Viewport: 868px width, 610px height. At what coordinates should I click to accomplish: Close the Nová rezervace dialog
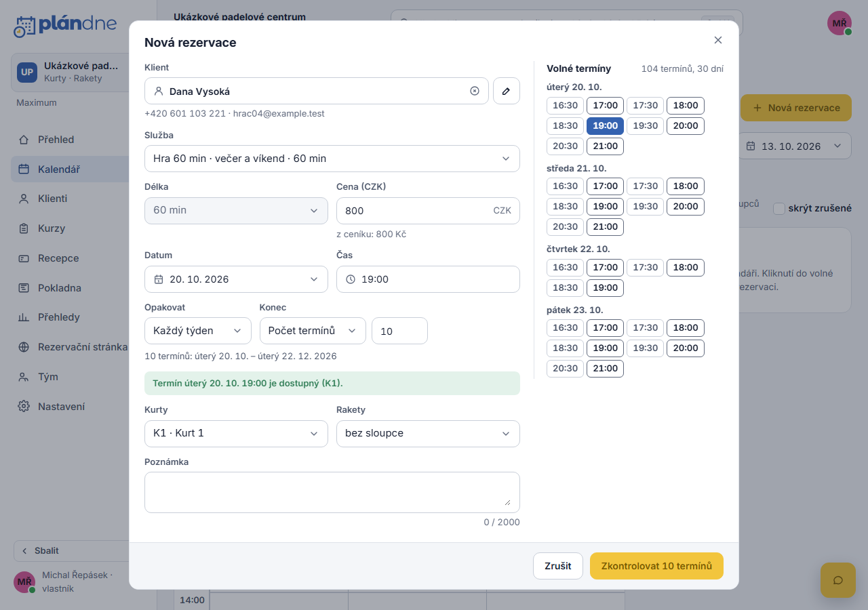[x=718, y=40]
